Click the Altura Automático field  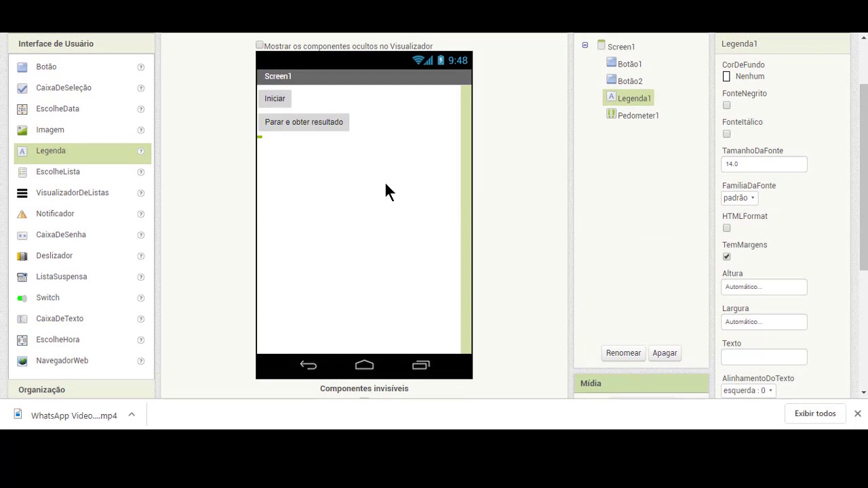click(764, 287)
